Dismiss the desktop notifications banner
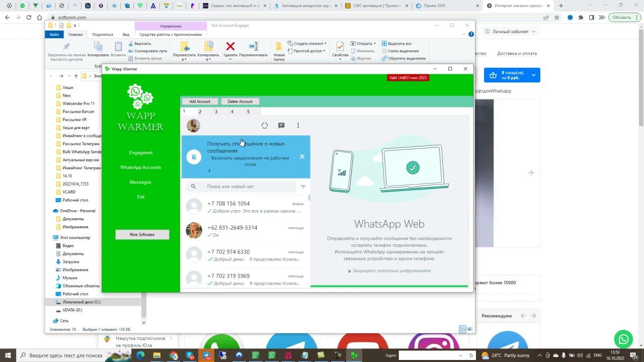Image resolution: width=644 pixels, height=362 pixels. (x=302, y=156)
